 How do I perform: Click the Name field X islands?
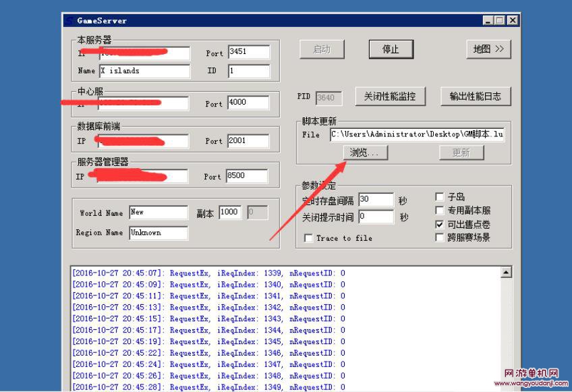click(145, 71)
